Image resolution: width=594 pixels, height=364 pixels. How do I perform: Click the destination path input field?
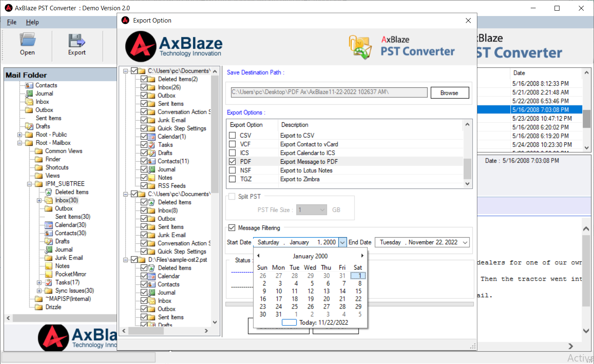(x=329, y=92)
